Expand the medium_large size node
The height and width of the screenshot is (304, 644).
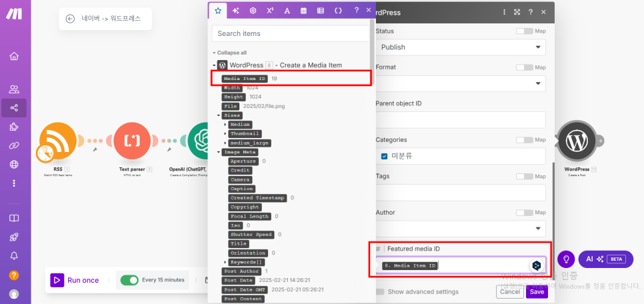coord(225,143)
